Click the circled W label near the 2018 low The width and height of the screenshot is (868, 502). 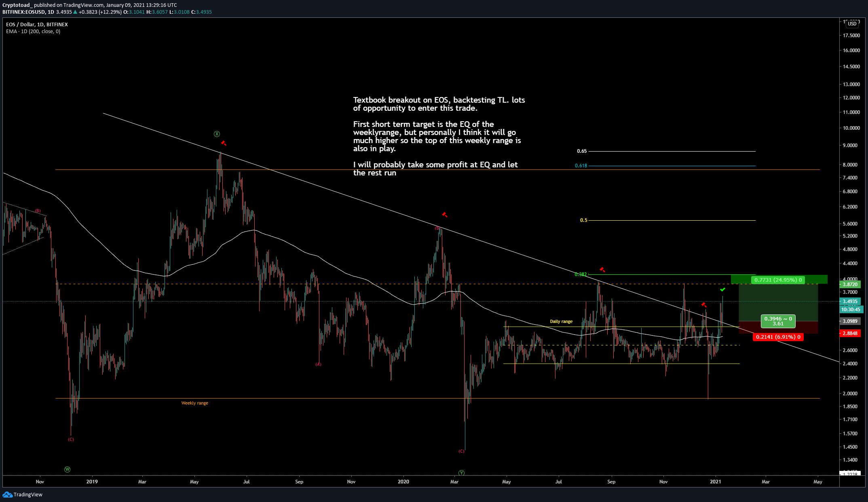67,469
